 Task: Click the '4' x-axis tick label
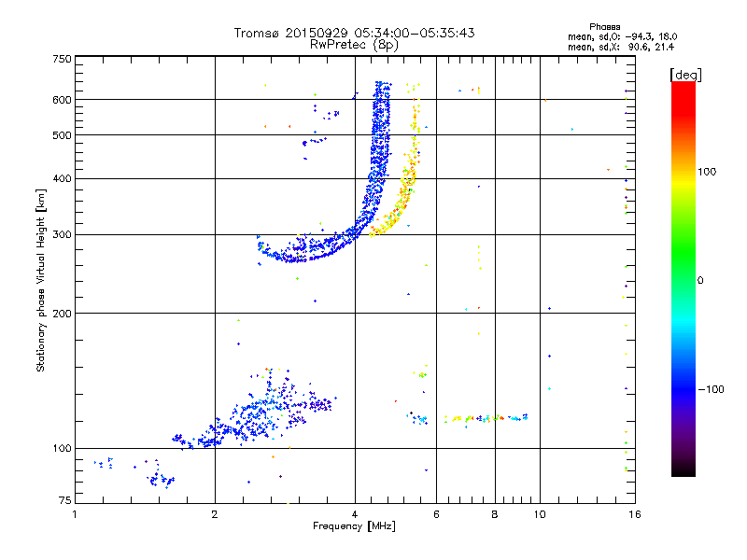(x=355, y=514)
